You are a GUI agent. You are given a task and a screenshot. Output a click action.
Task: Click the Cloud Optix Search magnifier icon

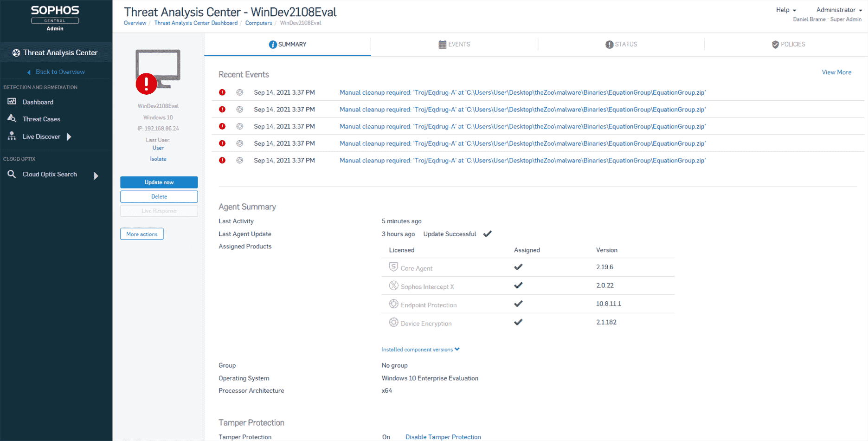coord(12,174)
